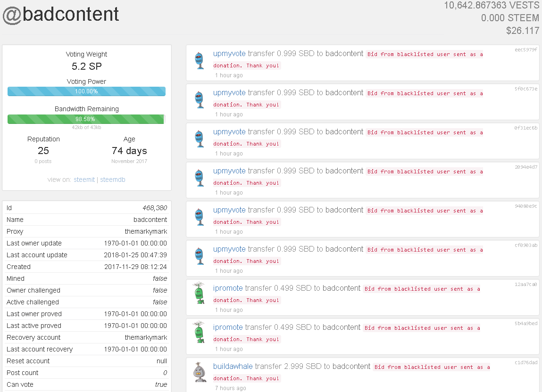Open transaction hash 0f31ec6b
Viewport: 542px width, 392px height.
pyautogui.click(x=526, y=128)
